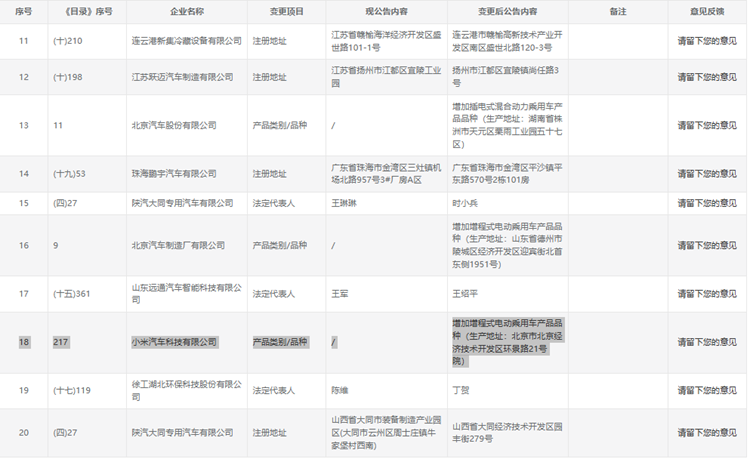This screenshot has width=750, height=459.
Task: Click the 备注 column header
Action: point(618,11)
